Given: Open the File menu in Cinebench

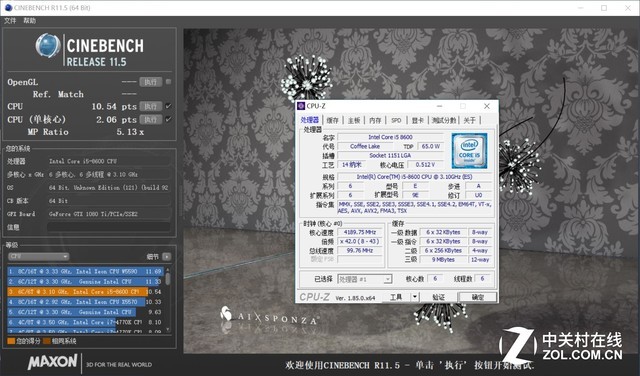Looking at the screenshot, I should [10, 20].
